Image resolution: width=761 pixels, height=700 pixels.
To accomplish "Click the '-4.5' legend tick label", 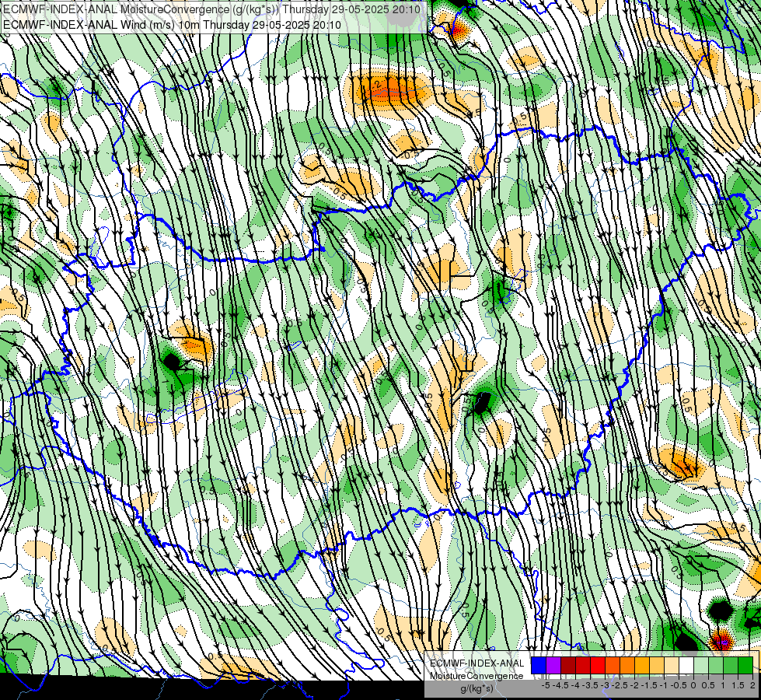I will pyautogui.click(x=560, y=685).
